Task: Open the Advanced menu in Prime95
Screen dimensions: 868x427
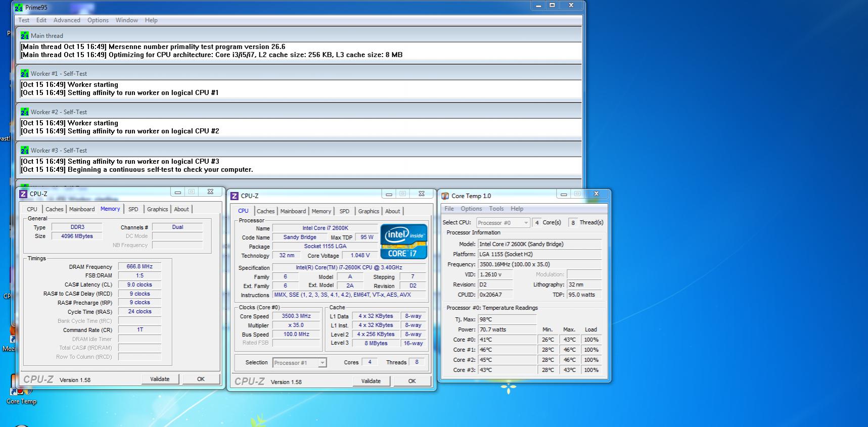Action: [x=67, y=20]
